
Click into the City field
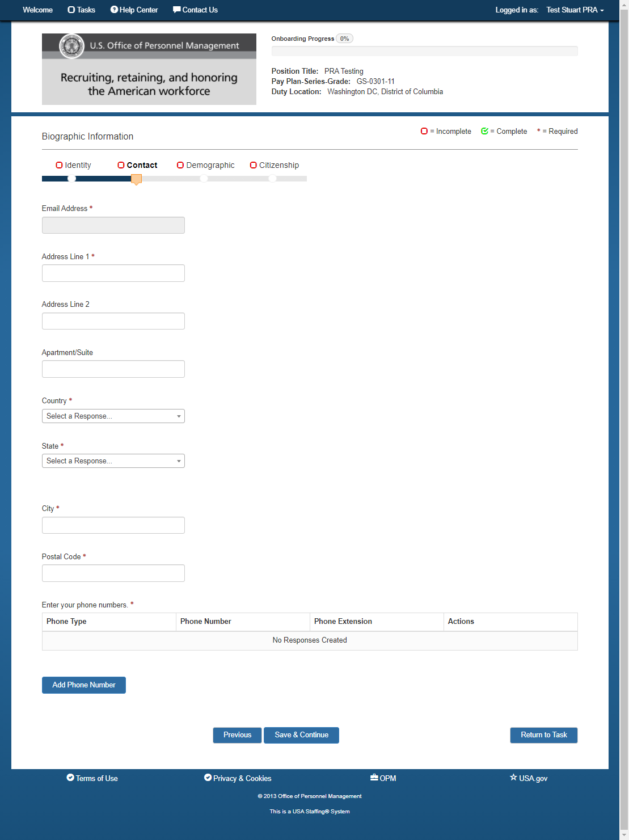pos(113,525)
